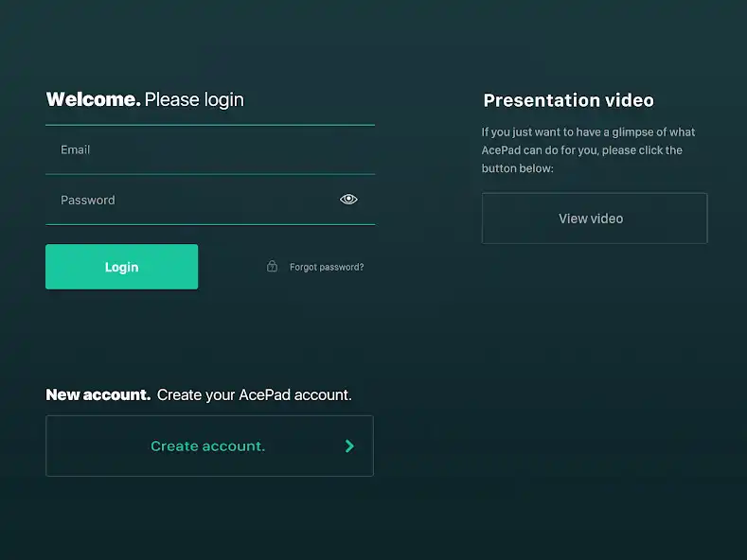
Task: Click the "Presentation video" heading
Action: point(568,100)
